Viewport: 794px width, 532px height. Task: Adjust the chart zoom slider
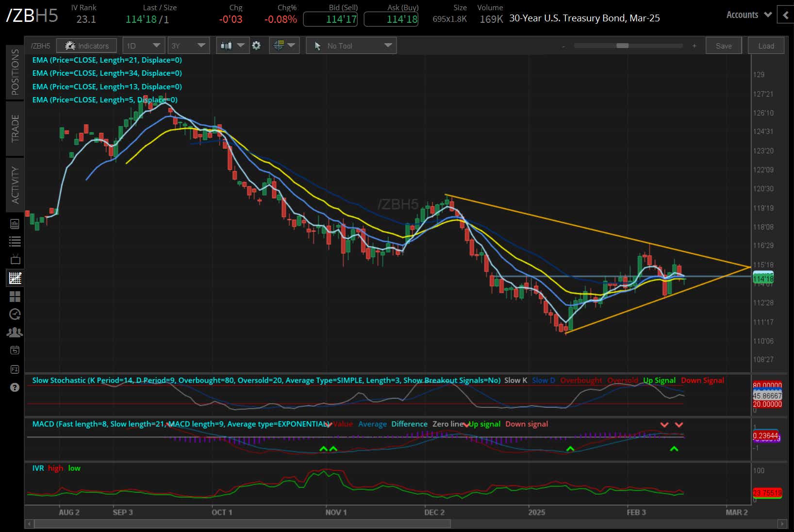[x=623, y=45]
